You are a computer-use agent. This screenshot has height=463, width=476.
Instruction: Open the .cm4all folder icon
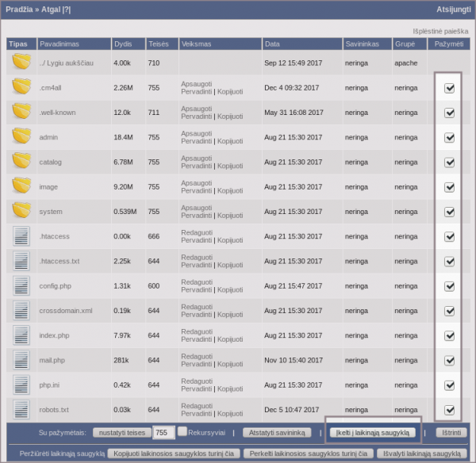point(21,86)
